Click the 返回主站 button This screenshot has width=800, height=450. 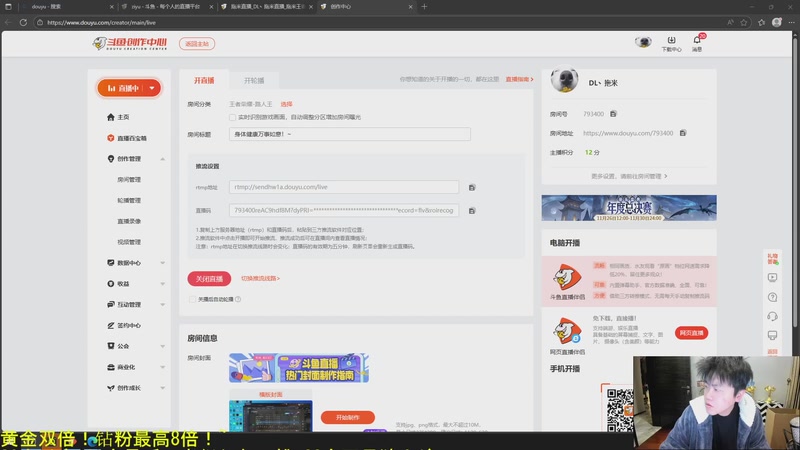197,44
